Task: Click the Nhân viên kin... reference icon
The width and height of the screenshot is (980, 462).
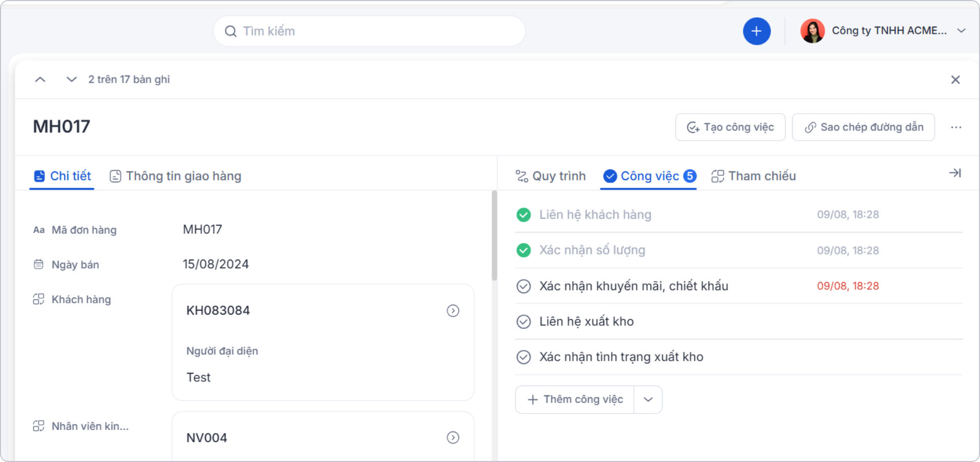Action: [39, 426]
